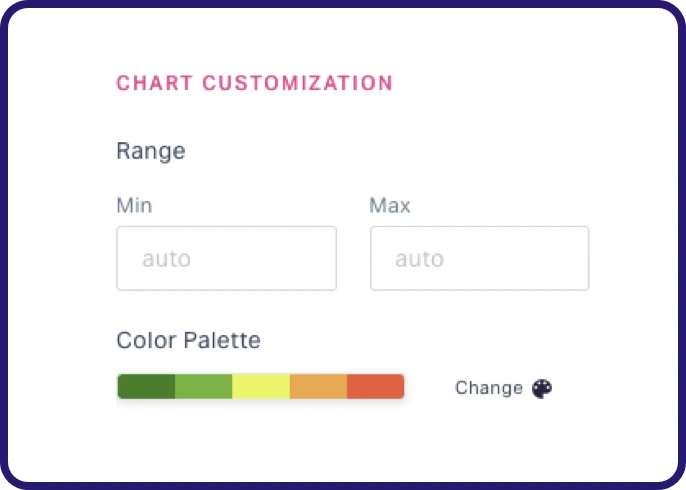Click the Min field label
The height and width of the screenshot is (490, 686).
click(134, 206)
